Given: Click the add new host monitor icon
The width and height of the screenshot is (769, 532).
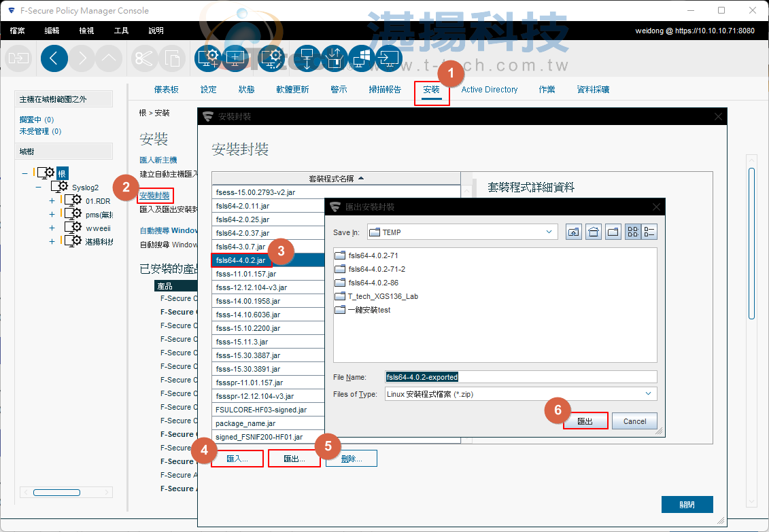Looking at the screenshot, I should click(x=237, y=58).
